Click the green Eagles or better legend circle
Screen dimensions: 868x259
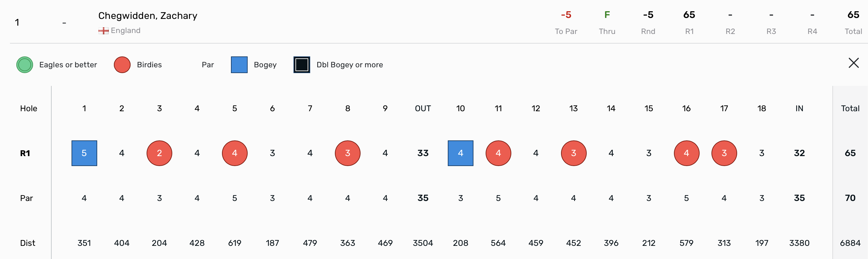(x=25, y=65)
